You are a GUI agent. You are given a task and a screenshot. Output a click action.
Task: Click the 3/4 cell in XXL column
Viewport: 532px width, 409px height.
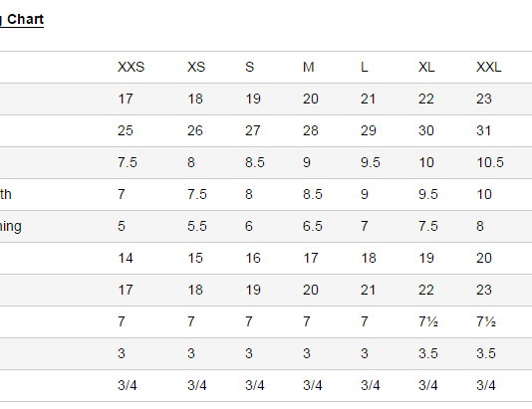486,385
